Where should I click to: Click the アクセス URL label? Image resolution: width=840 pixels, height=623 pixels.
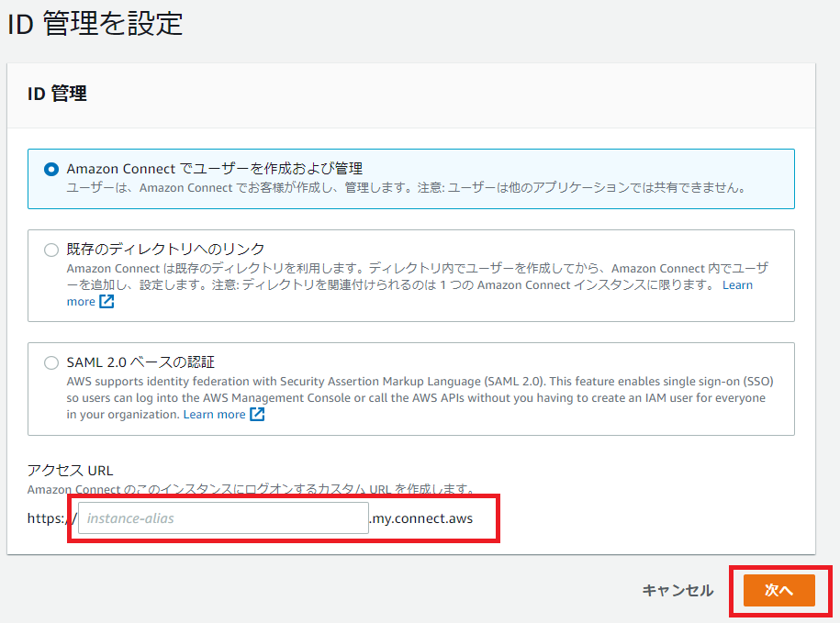[70, 471]
